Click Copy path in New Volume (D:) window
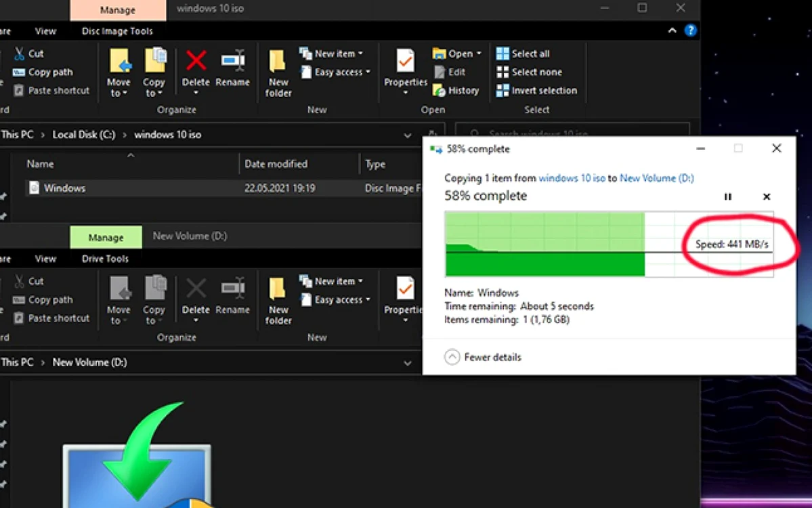This screenshot has height=508, width=812. tap(43, 300)
